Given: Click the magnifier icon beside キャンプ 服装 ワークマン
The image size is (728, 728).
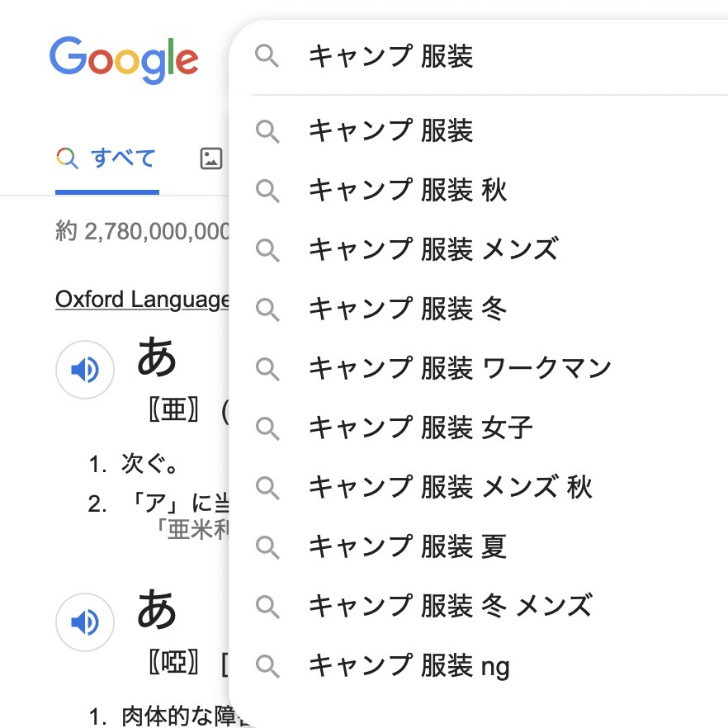Looking at the screenshot, I should (267, 368).
